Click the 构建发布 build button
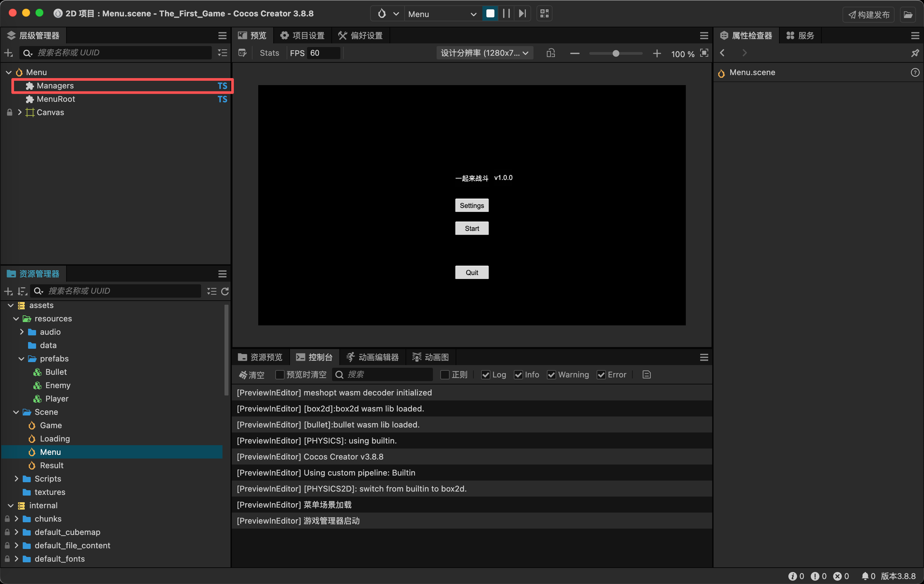The width and height of the screenshot is (924, 584). (x=868, y=15)
